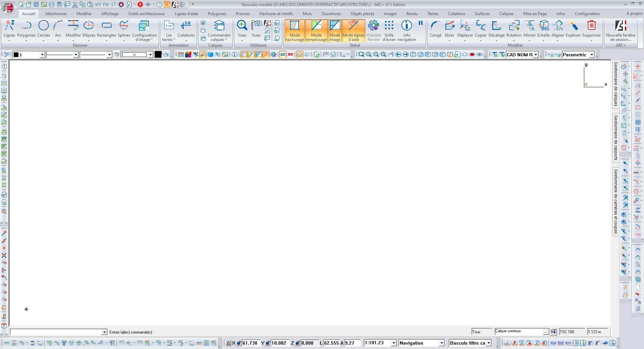Open the Hachures et motifs tab
Image resolution: width=644 pixels, height=349 pixels.
tap(276, 14)
